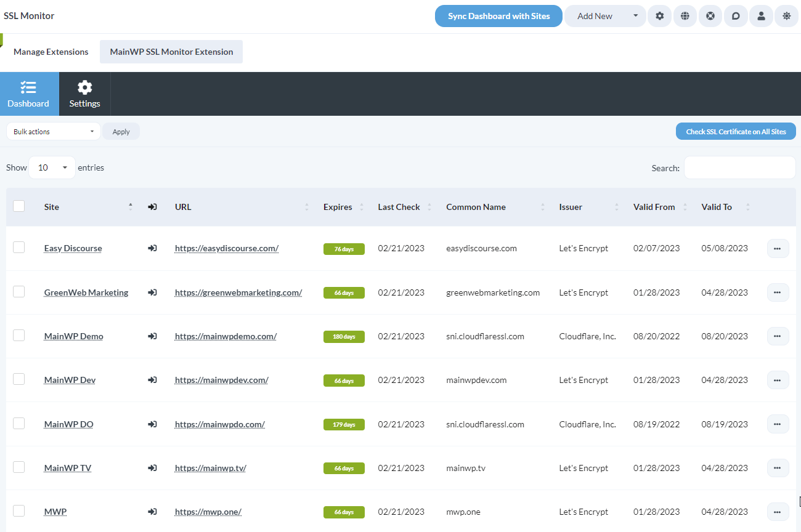Click inside the Search input field
Image resolution: width=801 pixels, height=532 pixels.
739,167
